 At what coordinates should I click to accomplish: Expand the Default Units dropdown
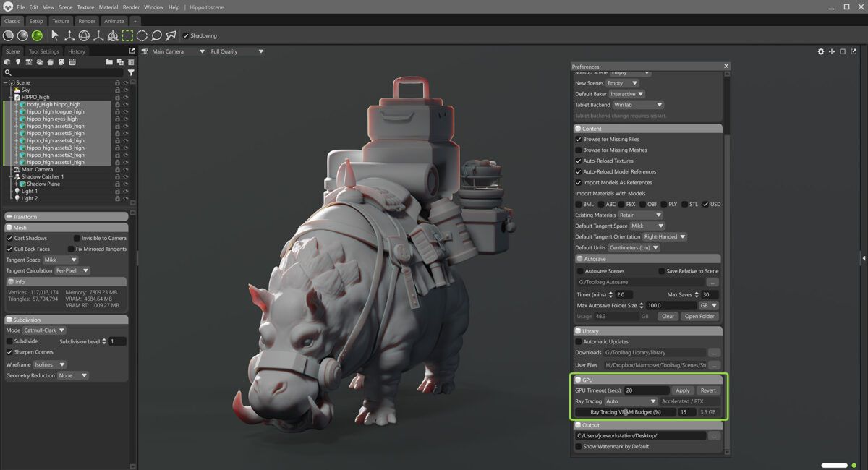point(634,247)
